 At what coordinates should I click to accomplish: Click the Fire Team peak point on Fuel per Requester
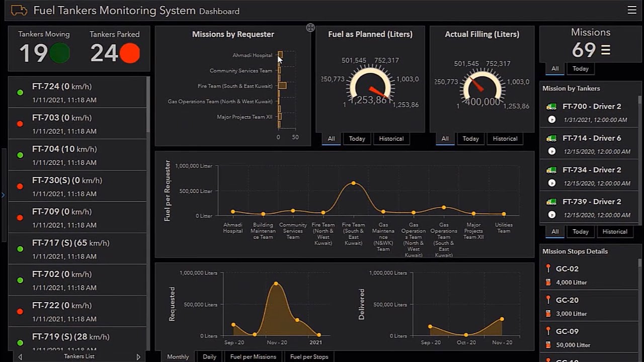354,183
